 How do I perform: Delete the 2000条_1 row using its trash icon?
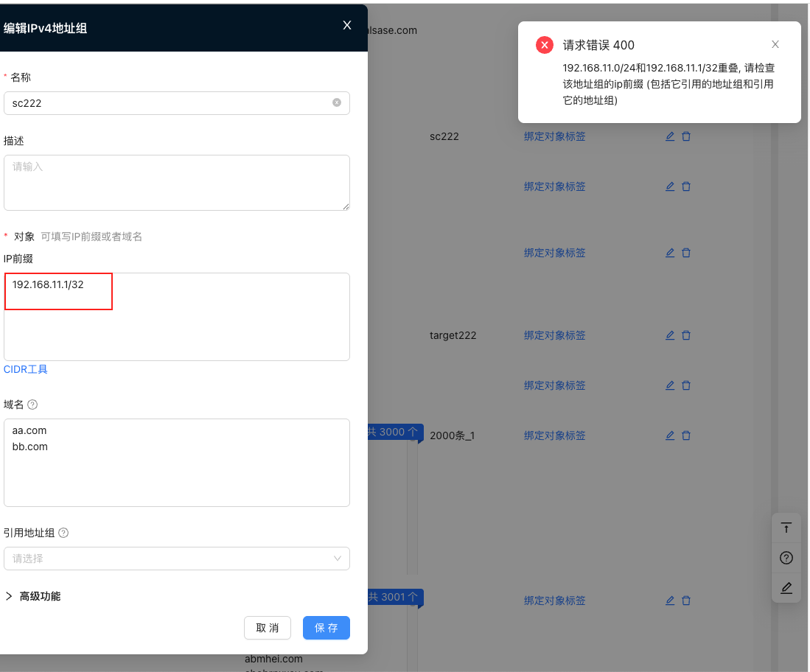click(686, 435)
